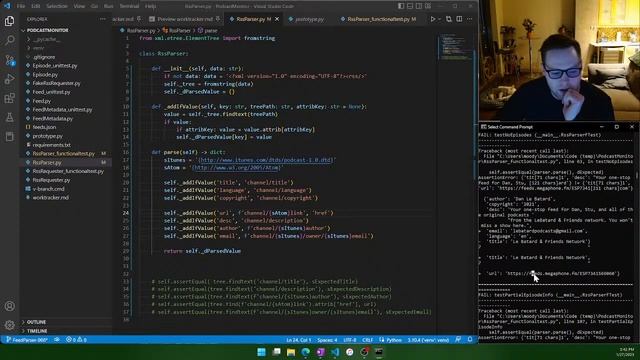Open the Manage gear menu

[9, 325]
